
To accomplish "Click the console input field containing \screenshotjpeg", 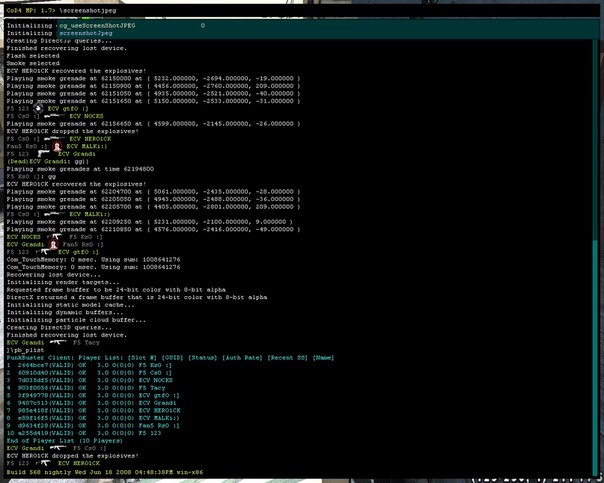I will tap(302, 10).
